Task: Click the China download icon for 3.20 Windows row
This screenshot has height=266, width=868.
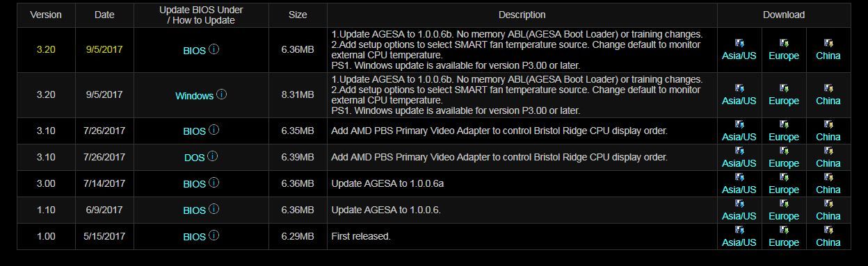Action: [828, 88]
